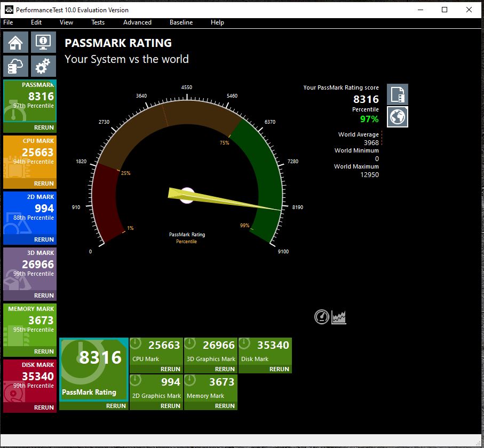Viewport: 484px width, 448px height.
Task: Click RERUN under bottom Memory Mark tile
Action: click(x=225, y=406)
